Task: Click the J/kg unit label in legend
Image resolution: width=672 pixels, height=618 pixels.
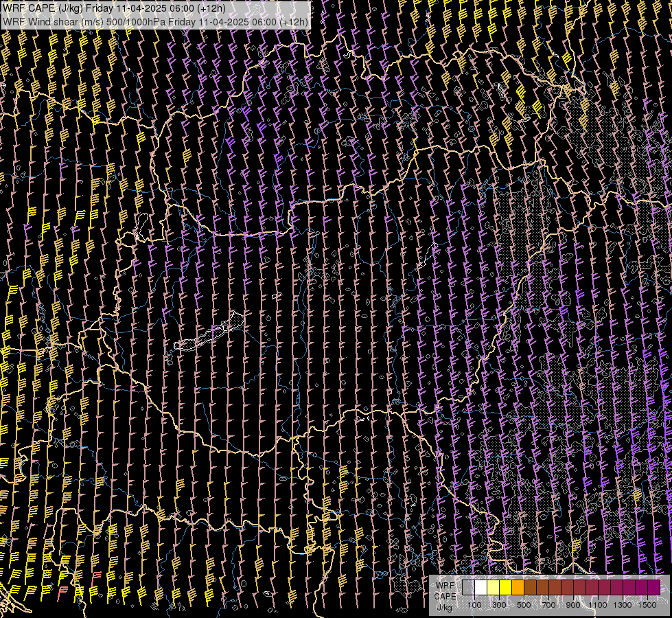Action: pos(444,608)
